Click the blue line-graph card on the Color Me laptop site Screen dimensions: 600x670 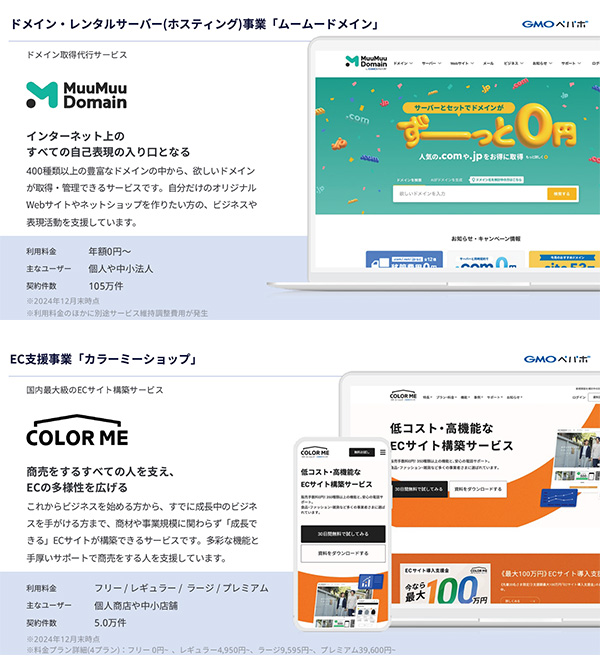click(x=559, y=498)
